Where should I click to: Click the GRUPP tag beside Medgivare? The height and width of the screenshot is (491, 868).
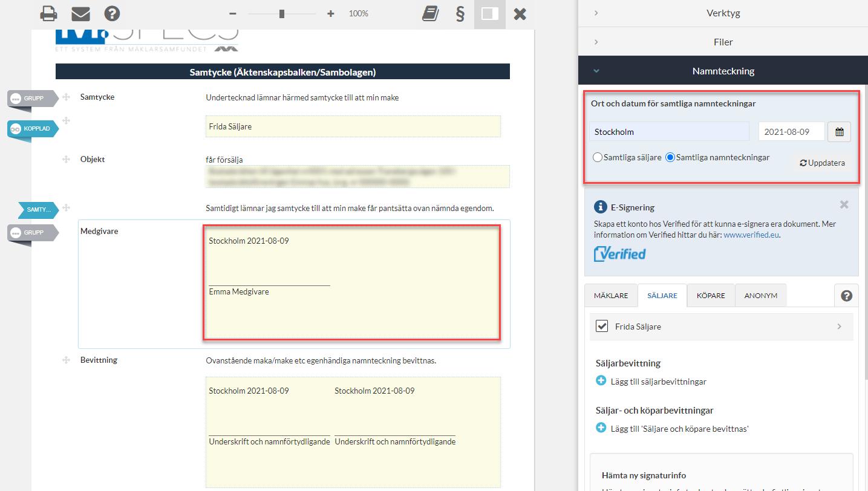click(x=33, y=232)
